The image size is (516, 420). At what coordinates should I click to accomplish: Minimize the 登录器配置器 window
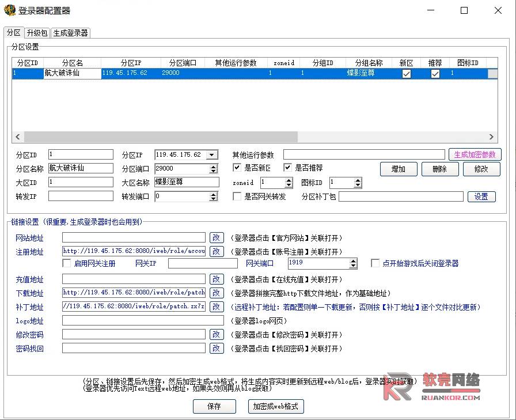pyautogui.click(x=431, y=10)
